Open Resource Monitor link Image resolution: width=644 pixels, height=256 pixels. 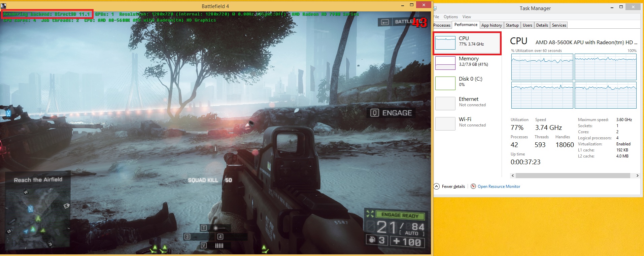pyautogui.click(x=499, y=187)
